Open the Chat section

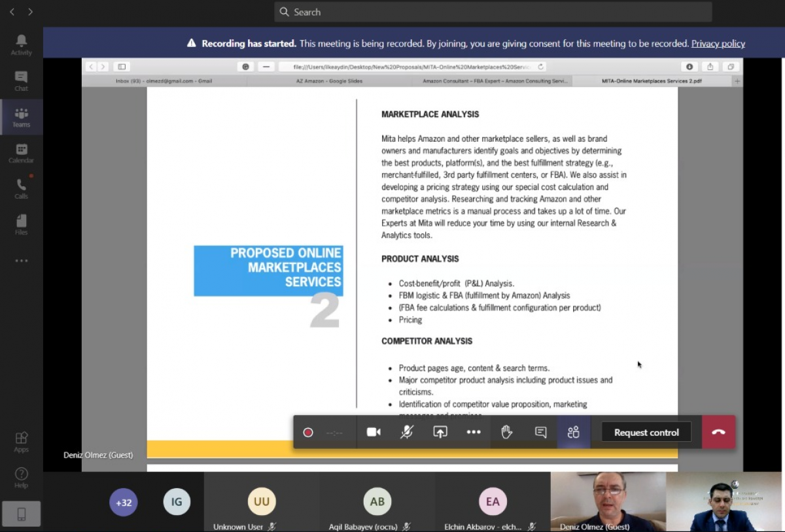[21, 80]
